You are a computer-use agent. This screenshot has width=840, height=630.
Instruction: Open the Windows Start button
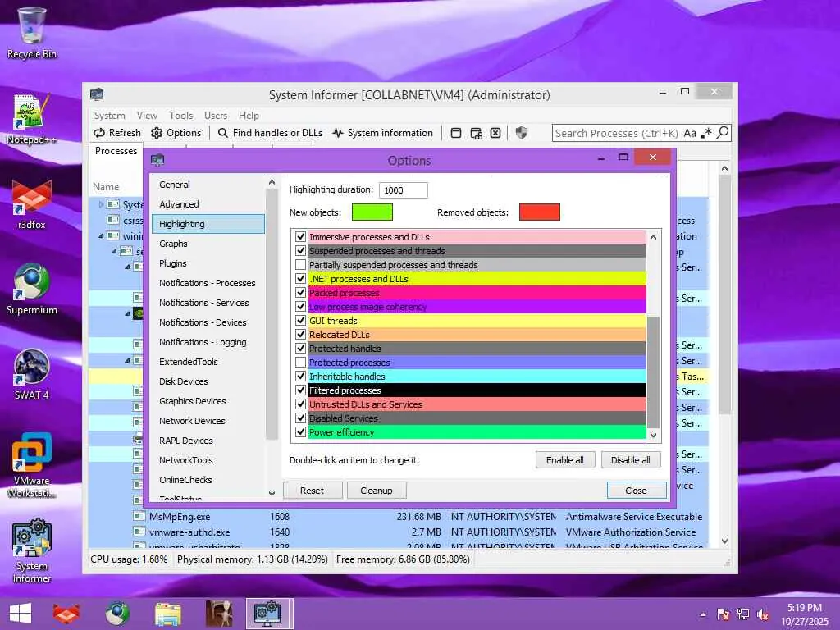coord(21,614)
